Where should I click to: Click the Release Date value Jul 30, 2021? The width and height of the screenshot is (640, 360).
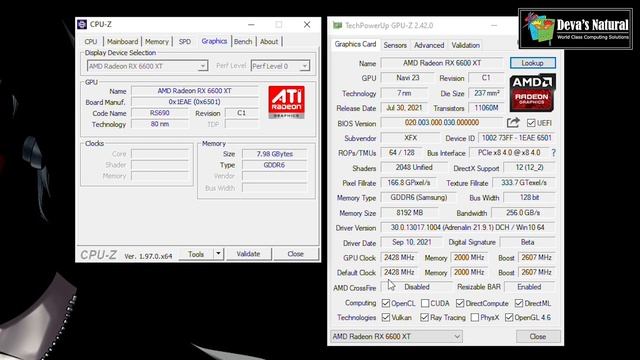click(x=404, y=108)
